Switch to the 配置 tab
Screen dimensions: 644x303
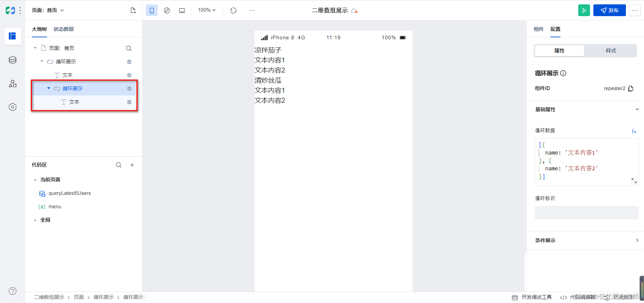[x=555, y=29]
